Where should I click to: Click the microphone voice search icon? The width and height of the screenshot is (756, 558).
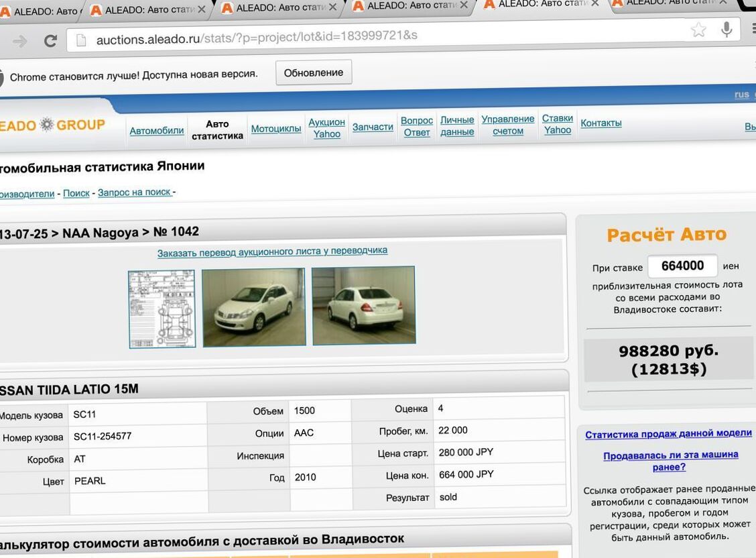pyautogui.click(x=726, y=30)
